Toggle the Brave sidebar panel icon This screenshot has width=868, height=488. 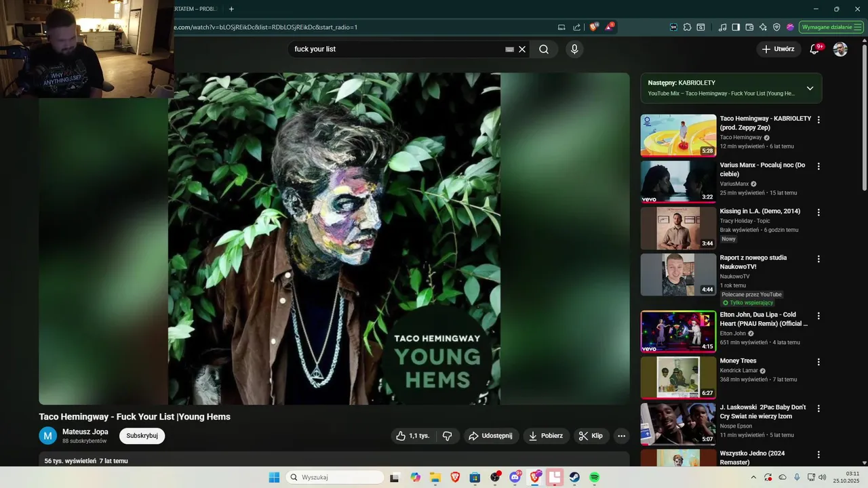coord(736,27)
